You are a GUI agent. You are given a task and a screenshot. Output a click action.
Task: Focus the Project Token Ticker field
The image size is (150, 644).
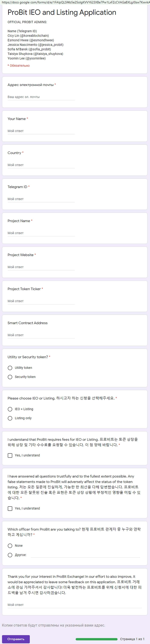coord(41,301)
